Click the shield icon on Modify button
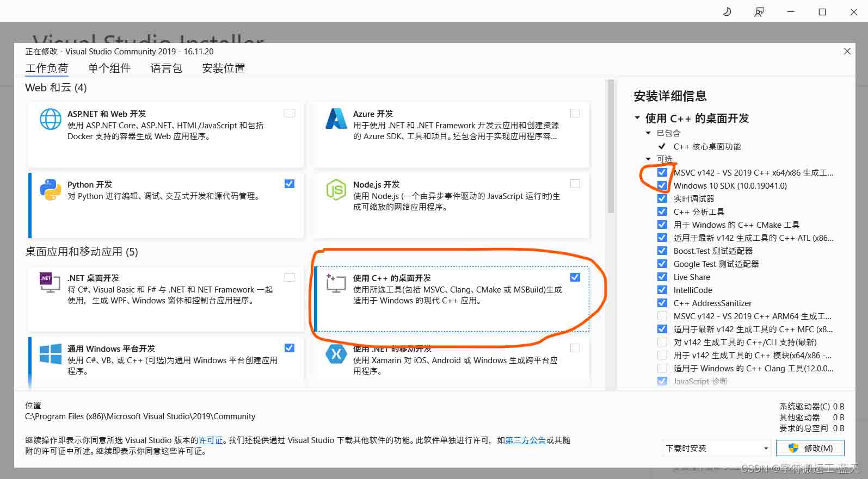Screen dimensions: 868x479 tap(793, 448)
